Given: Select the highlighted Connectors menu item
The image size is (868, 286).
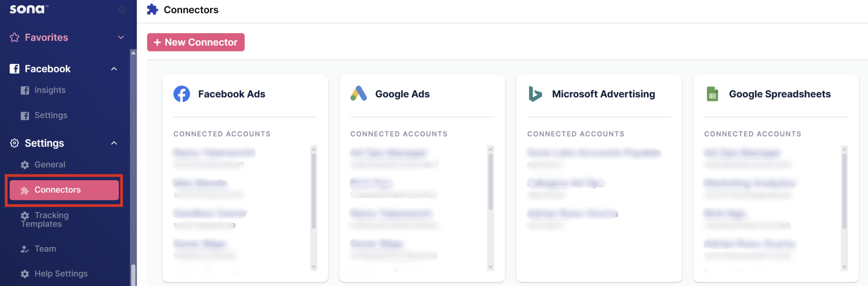Looking at the screenshot, I should (64, 190).
